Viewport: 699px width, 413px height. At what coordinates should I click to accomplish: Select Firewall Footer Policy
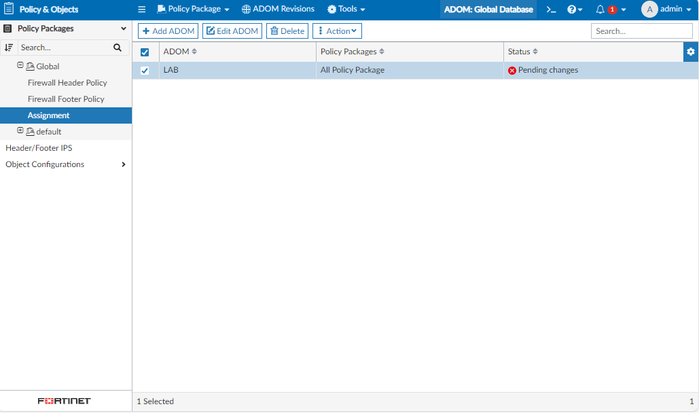tap(66, 99)
